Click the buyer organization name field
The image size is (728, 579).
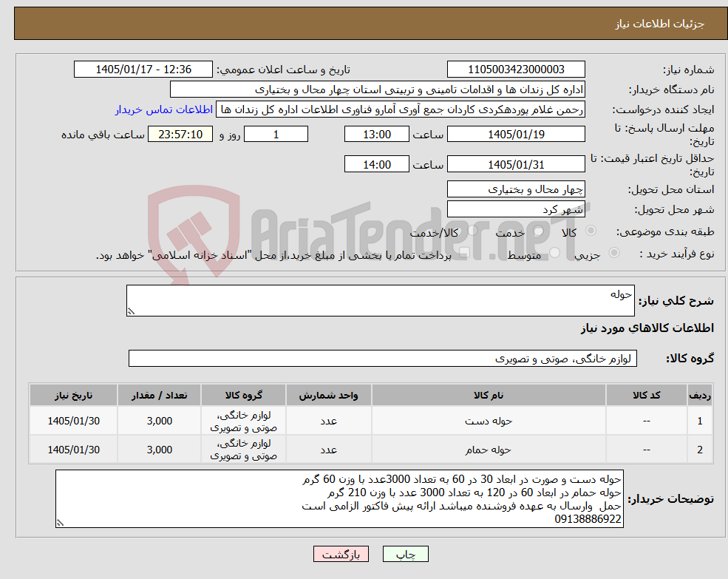pyautogui.click(x=378, y=89)
